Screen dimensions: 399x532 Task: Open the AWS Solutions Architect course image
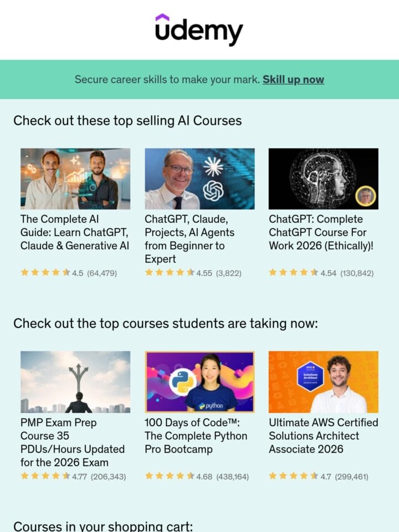click(323, 382)
